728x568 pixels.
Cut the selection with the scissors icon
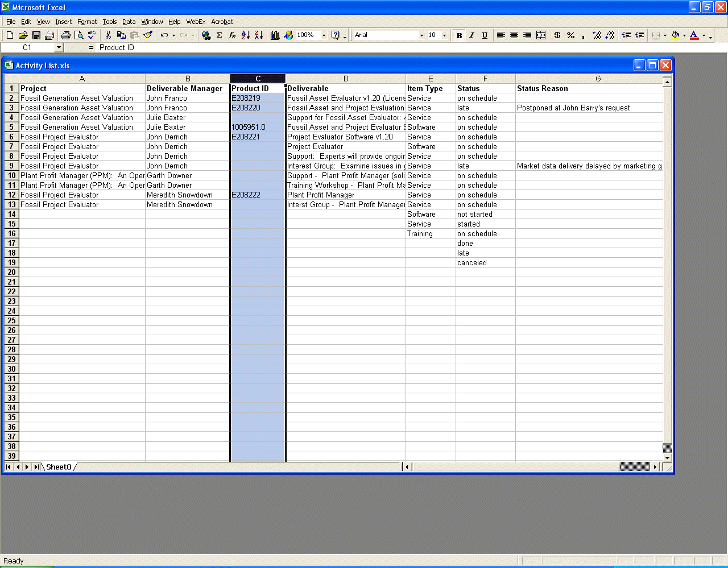(x=108, y=35)
